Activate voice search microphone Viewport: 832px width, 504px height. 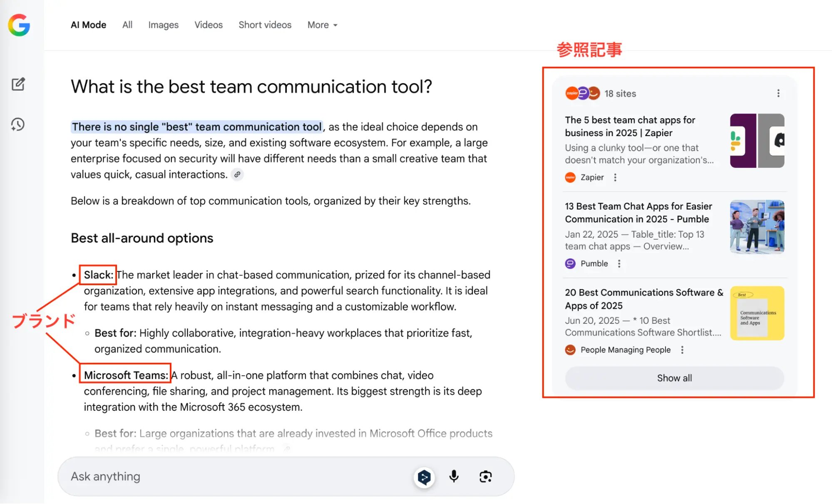(x=454, y=477)
